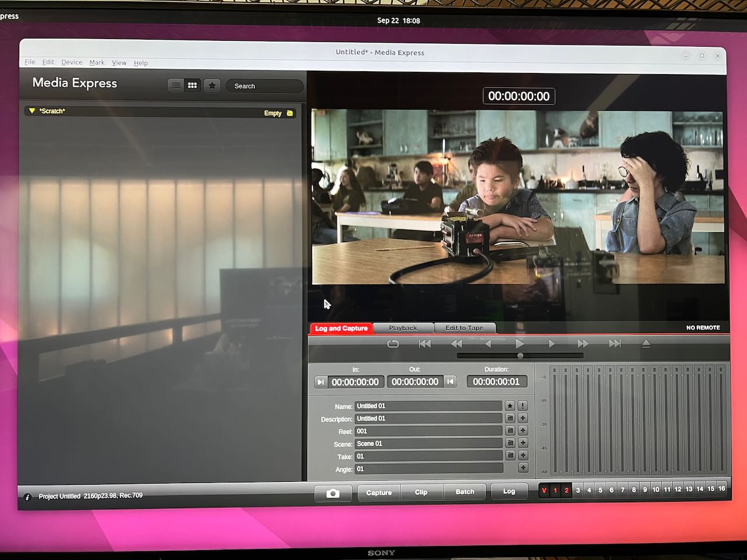Click the Log button
747x560 pixels.
pyautogui.click(x=509, y=491)
